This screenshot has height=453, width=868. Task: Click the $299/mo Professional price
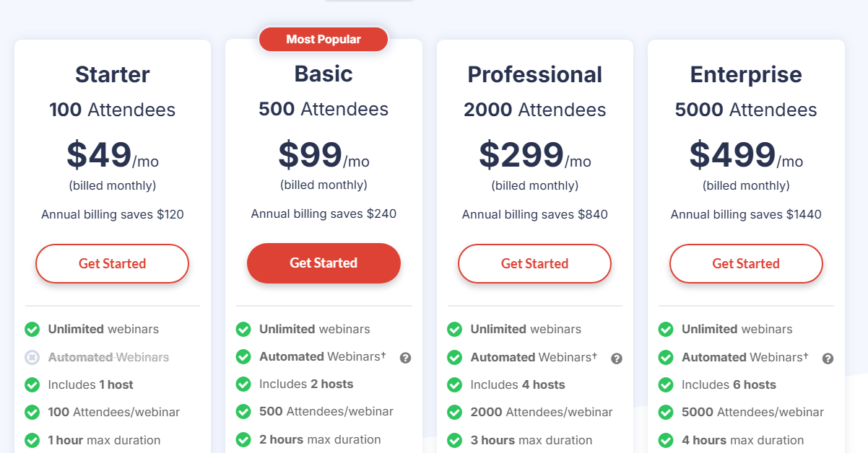[534, 155]
